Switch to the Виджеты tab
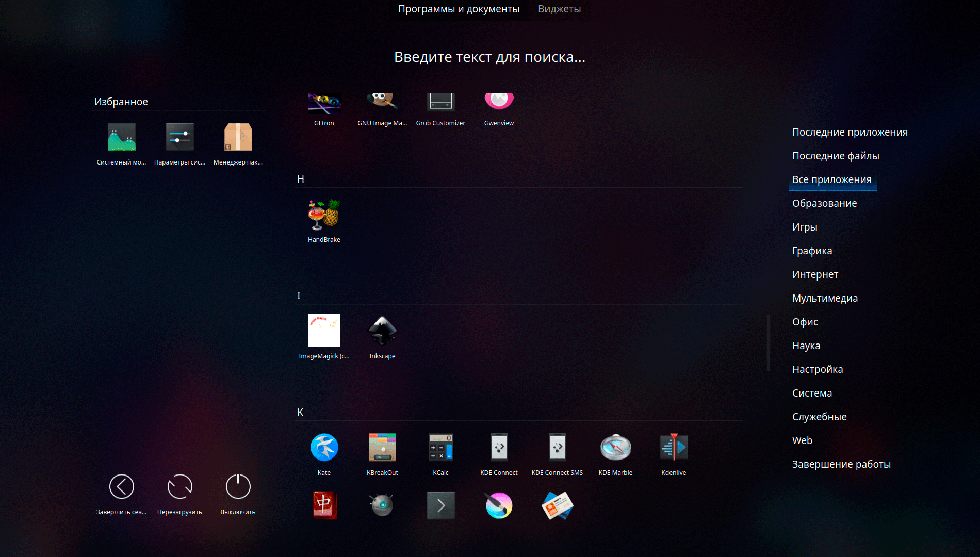 [x=559, y=9]
